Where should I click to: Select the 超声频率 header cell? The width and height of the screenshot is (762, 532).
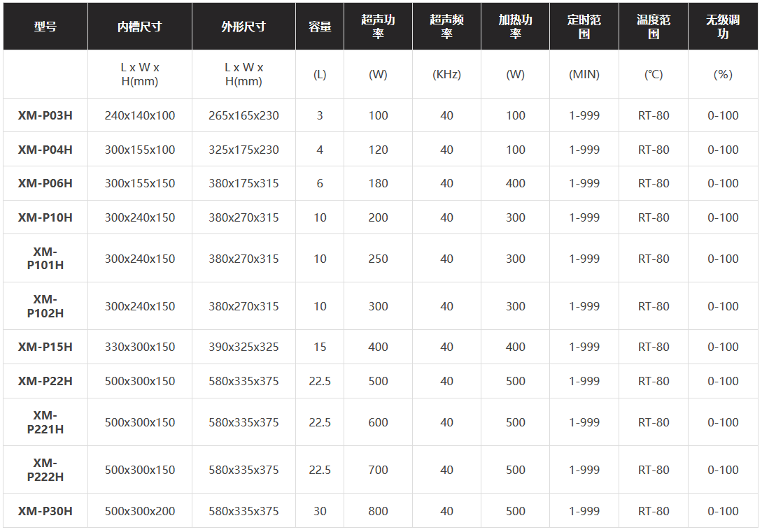point(446,27)
